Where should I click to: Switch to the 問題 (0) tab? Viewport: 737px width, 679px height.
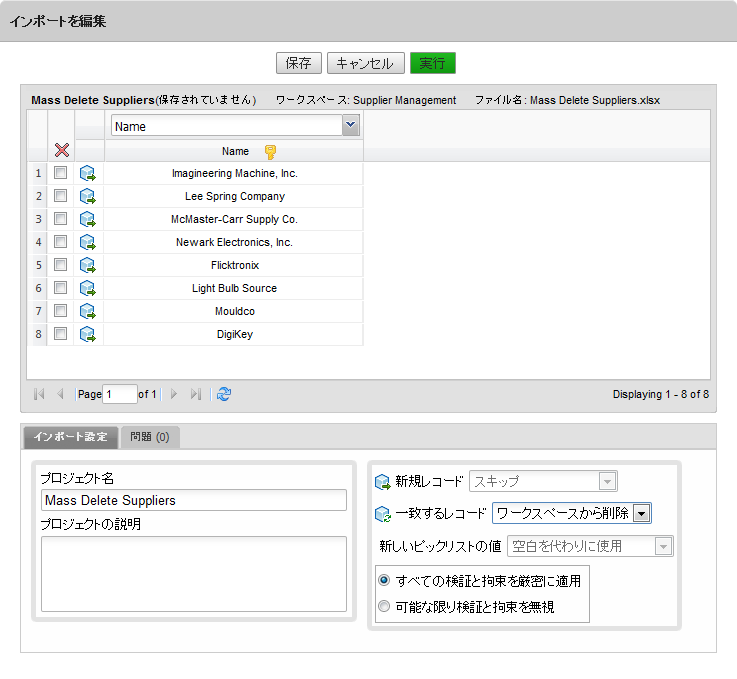[150, 437]
